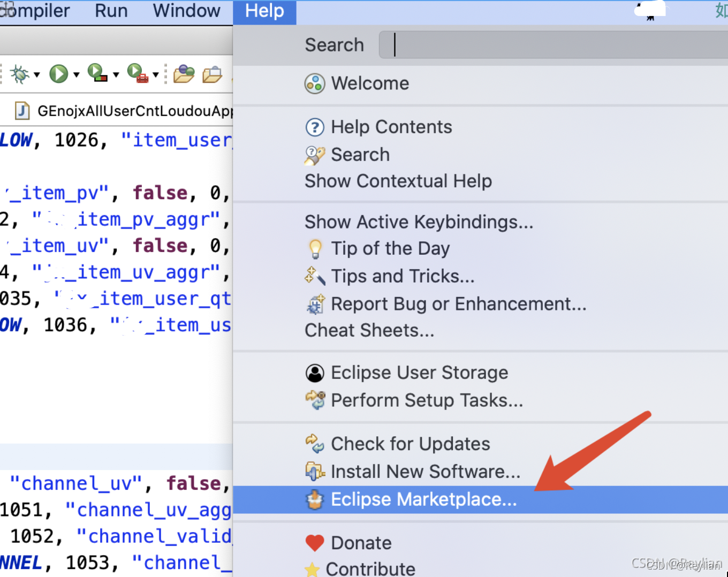Open Eclipse Marketplace...

480,499
